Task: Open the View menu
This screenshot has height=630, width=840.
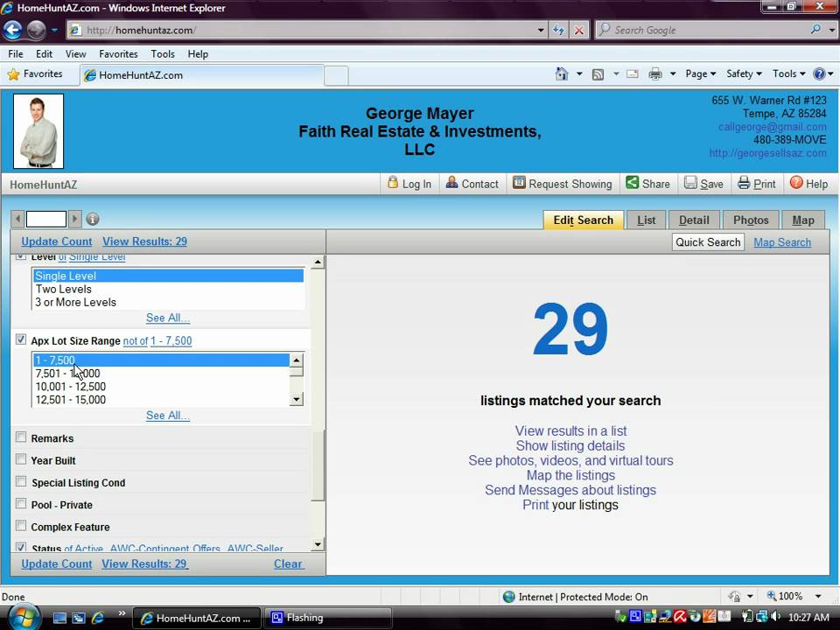Action: click(75, 53)
